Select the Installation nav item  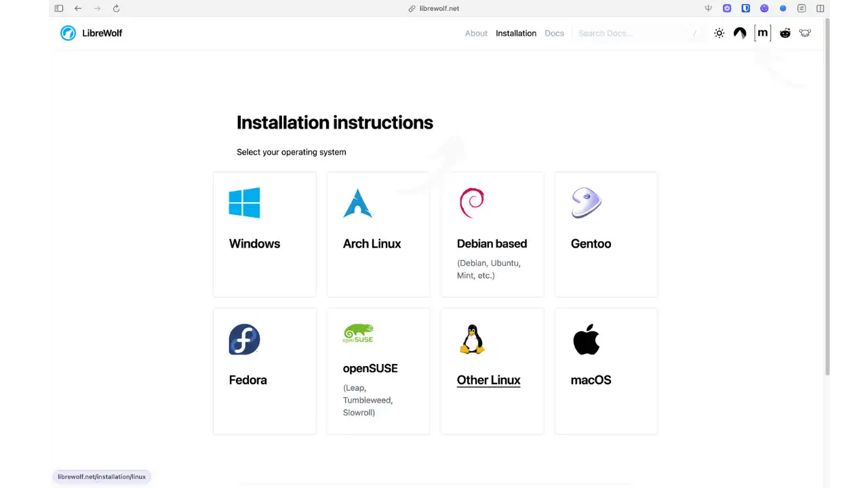pyautogui.click(x=516, y=33)
